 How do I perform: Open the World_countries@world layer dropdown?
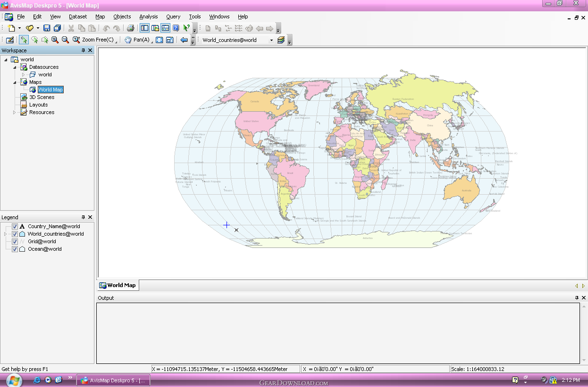271,40
